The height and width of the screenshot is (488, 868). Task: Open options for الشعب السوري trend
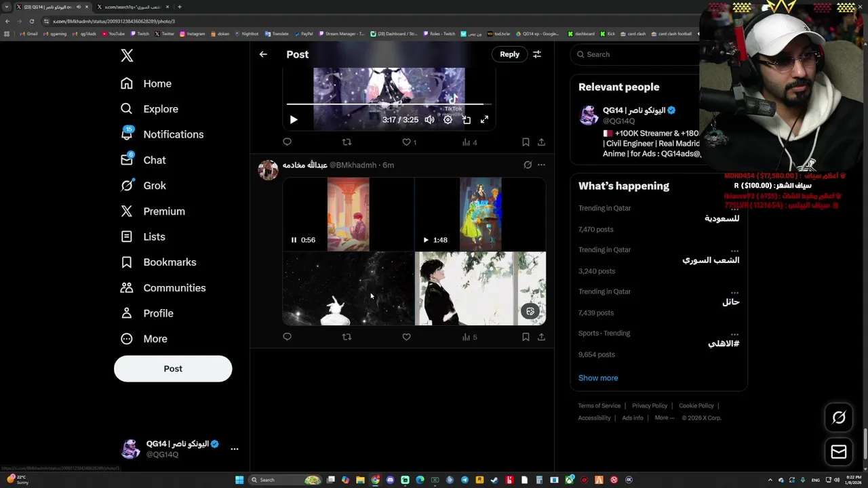(x=734, y=251)
